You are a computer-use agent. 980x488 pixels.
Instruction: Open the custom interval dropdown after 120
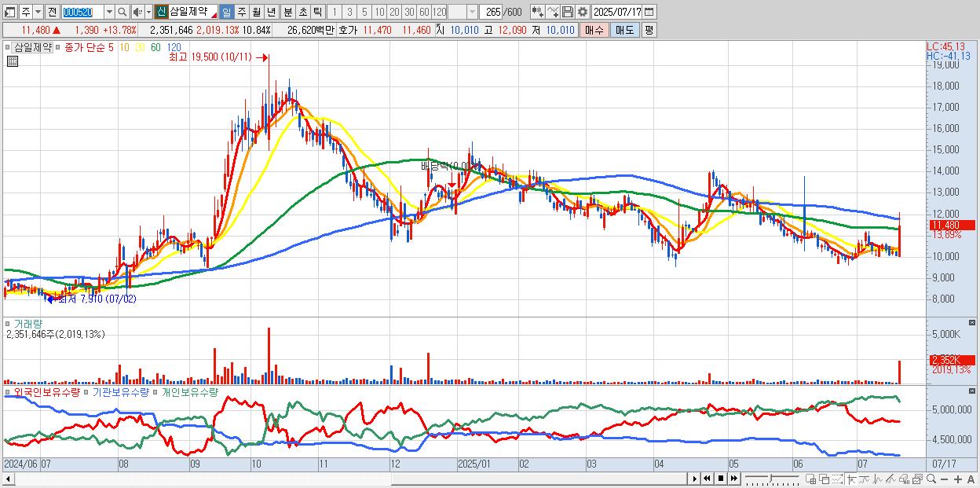point(472,12)
